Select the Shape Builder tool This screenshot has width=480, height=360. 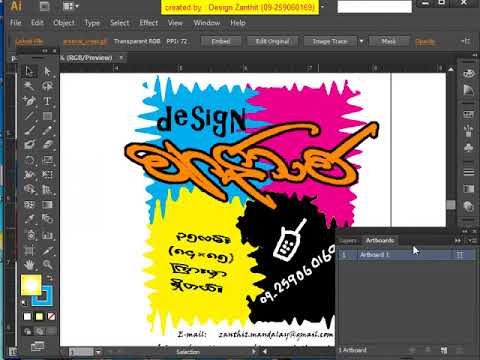[29, 189]
